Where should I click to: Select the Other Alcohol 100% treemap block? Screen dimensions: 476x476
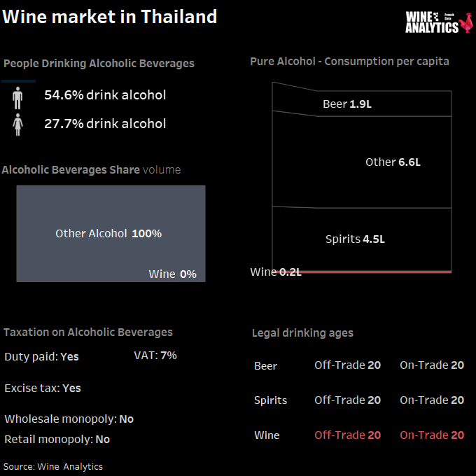coord(111,233)
